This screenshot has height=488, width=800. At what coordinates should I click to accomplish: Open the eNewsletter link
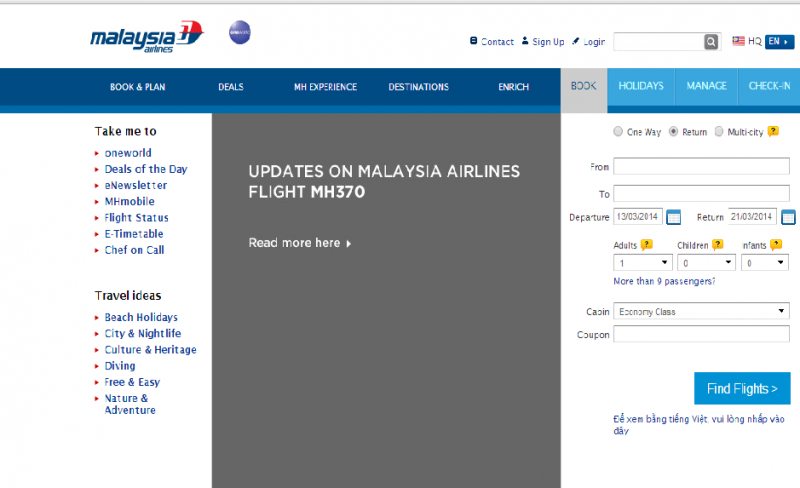[136, 185]
